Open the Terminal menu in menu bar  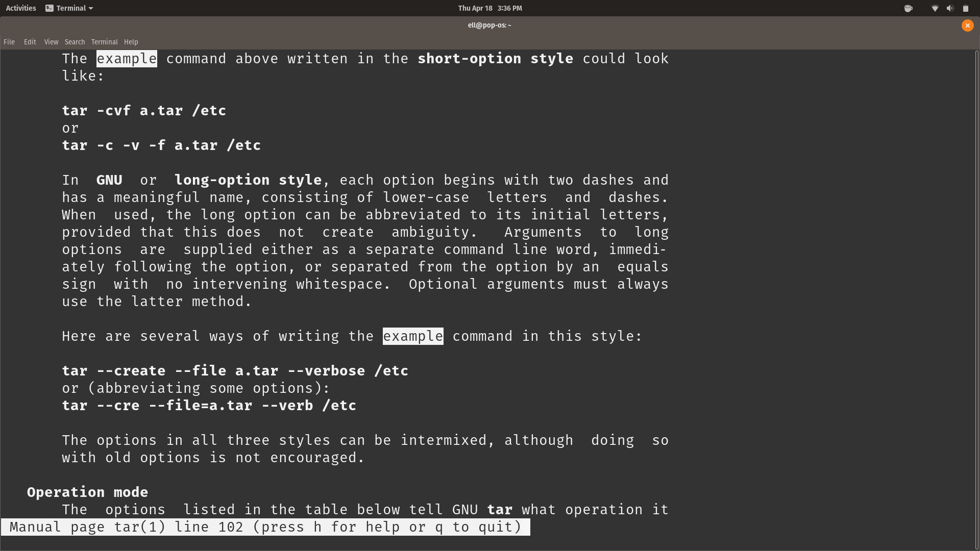[104, 42]
